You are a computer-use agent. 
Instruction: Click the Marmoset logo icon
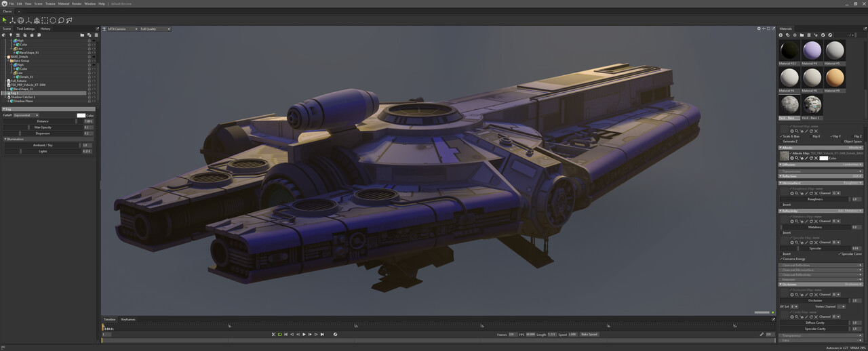[x=4, y=3]
